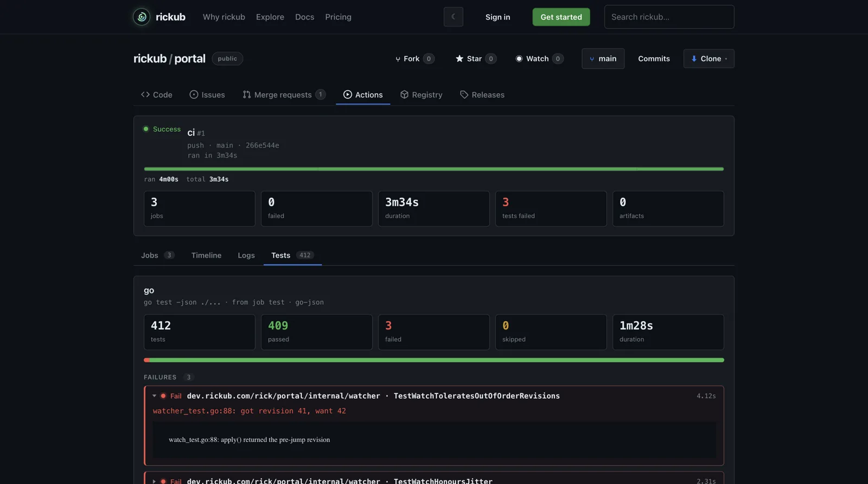The width and height of the screenshot is (868, 484).
Task: Collapse the TestWatchToleratesOutOfOrderRevisions failure
Action: tap(154, 396)
